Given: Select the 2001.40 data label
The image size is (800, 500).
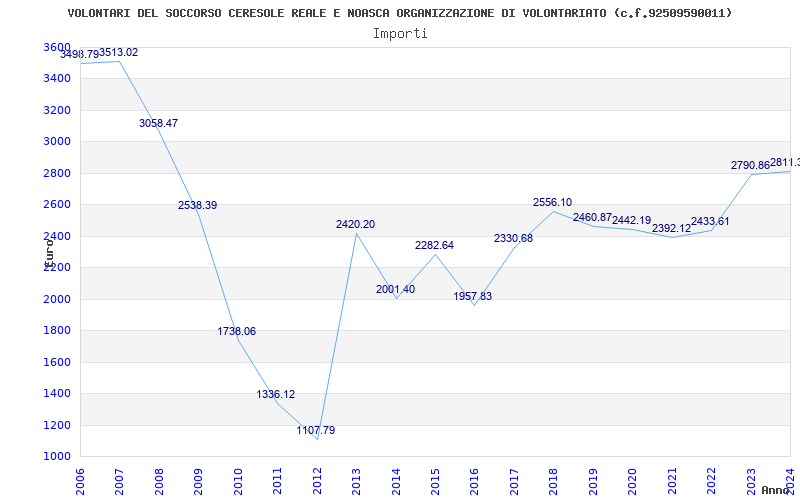Looking at the screenshot, I should pyautogui.click(x=395, y=290).
